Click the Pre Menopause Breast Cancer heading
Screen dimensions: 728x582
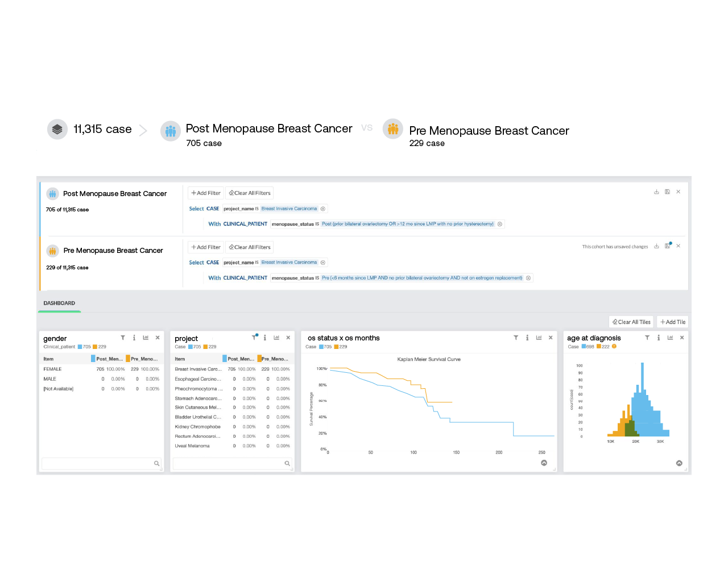pos(489,131)
